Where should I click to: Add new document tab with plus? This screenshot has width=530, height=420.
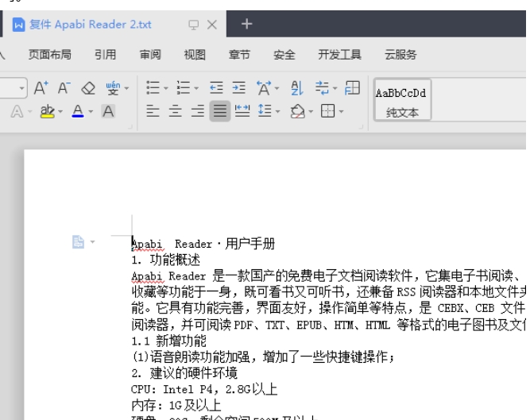pos(247,24)
